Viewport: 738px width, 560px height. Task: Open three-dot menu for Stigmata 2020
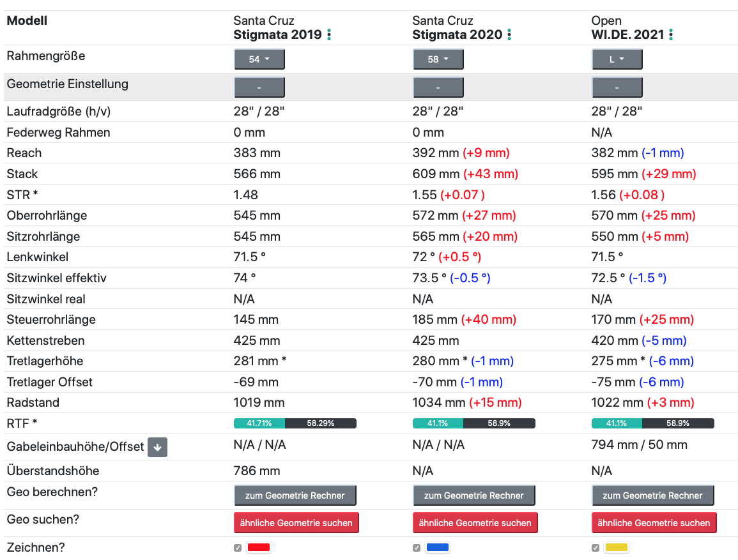[509, 34]
